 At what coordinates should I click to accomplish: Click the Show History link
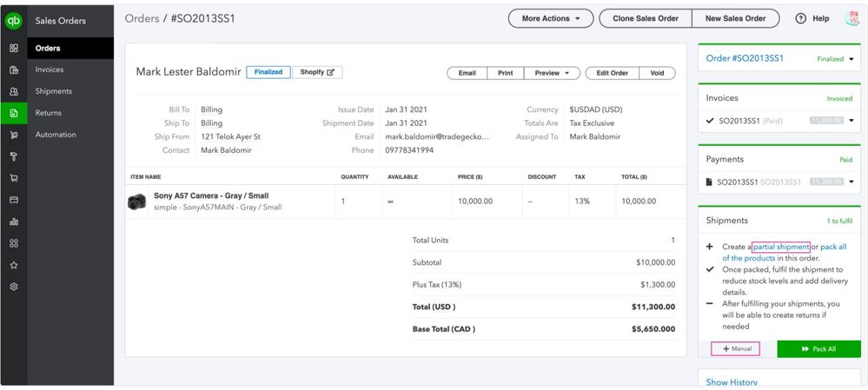click(x=732, y=382)
